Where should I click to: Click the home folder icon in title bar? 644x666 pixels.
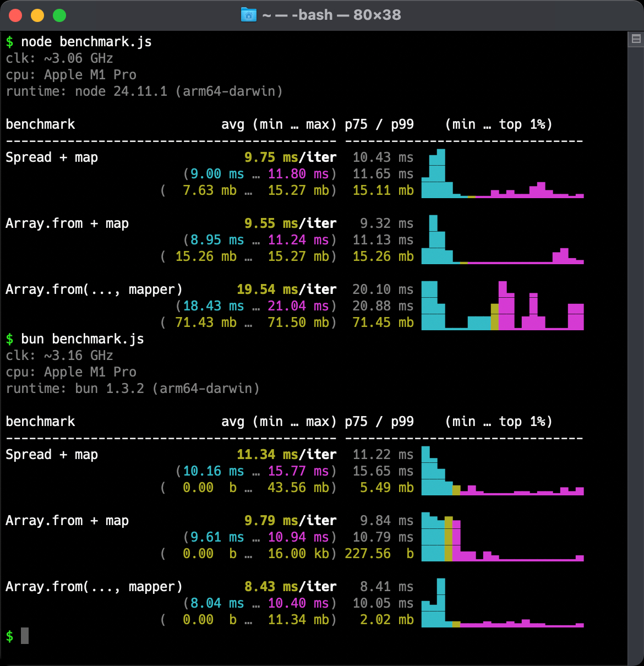(249, 15)
